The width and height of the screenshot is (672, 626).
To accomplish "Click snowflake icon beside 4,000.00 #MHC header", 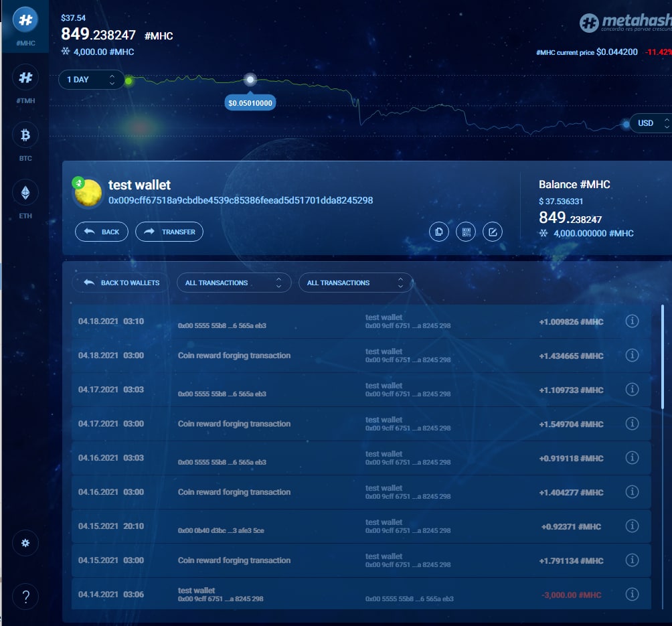I will coord(65,52).
